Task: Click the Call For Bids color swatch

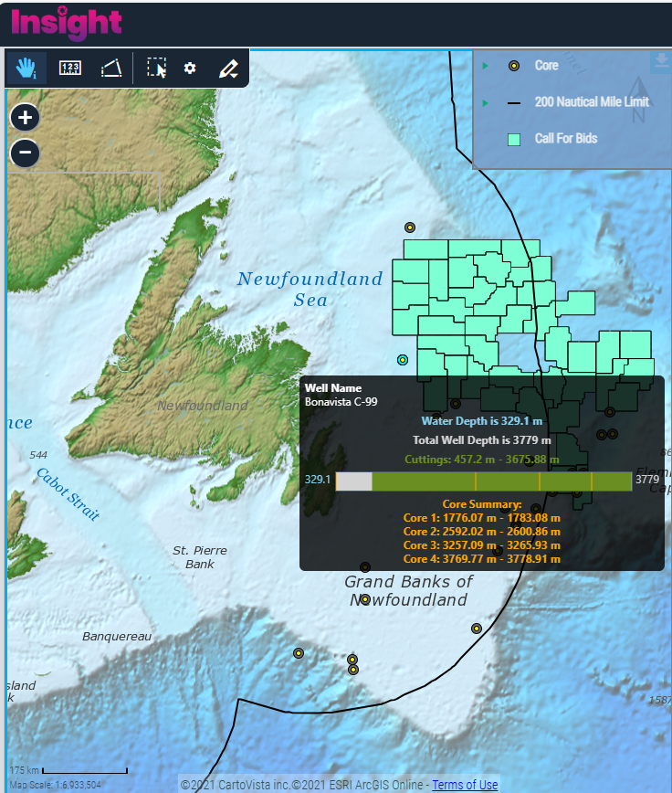Action: coord(515,139)
